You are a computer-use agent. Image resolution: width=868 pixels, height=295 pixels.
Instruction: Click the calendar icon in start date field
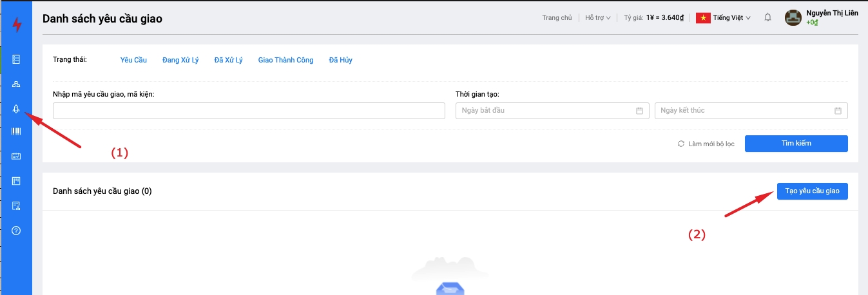coord(639,111)
